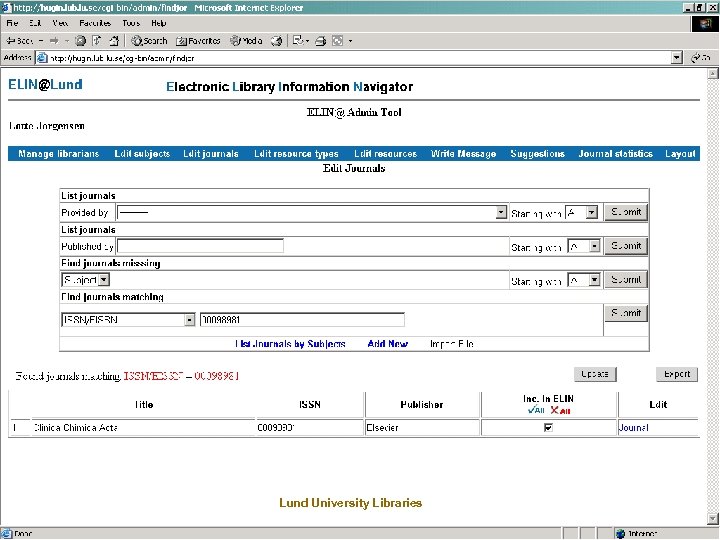Click the page scrollbar up arrow
Viewport: 720px width, 540px height.
[x=713, y=74]
